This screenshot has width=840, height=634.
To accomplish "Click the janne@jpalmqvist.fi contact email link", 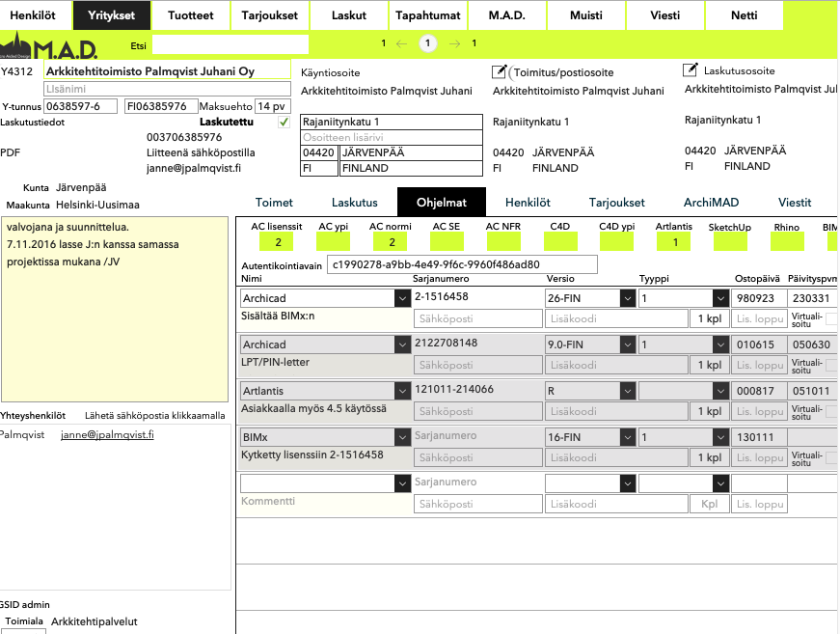I will coord(107,435).
